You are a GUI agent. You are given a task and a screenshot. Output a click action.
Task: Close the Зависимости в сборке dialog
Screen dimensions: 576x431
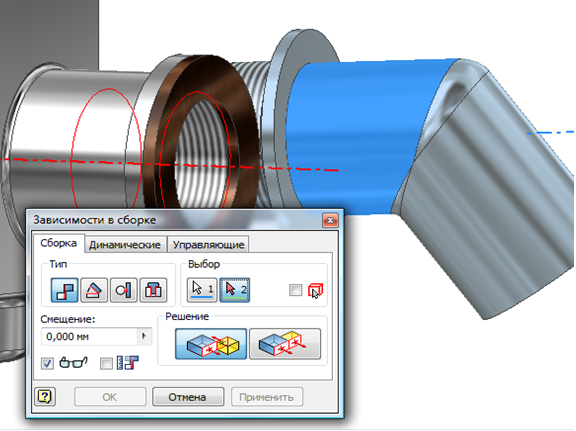pos(330,220)
